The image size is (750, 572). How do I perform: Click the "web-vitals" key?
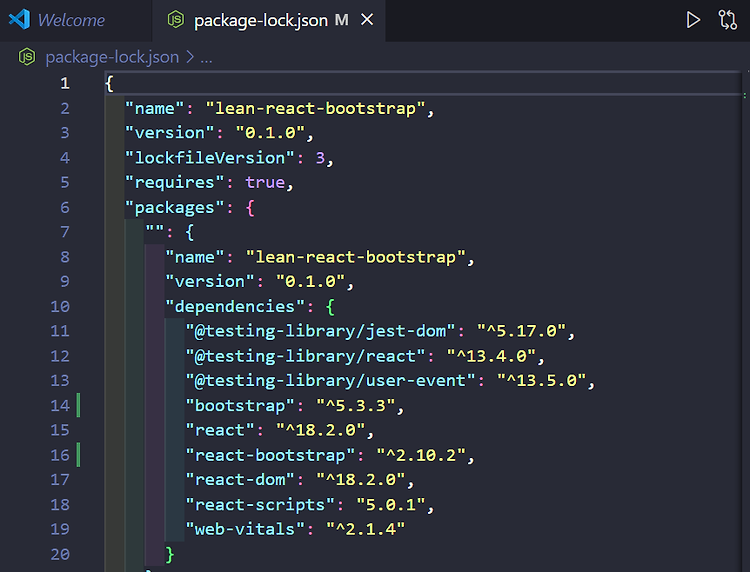[x=245, y=529]
